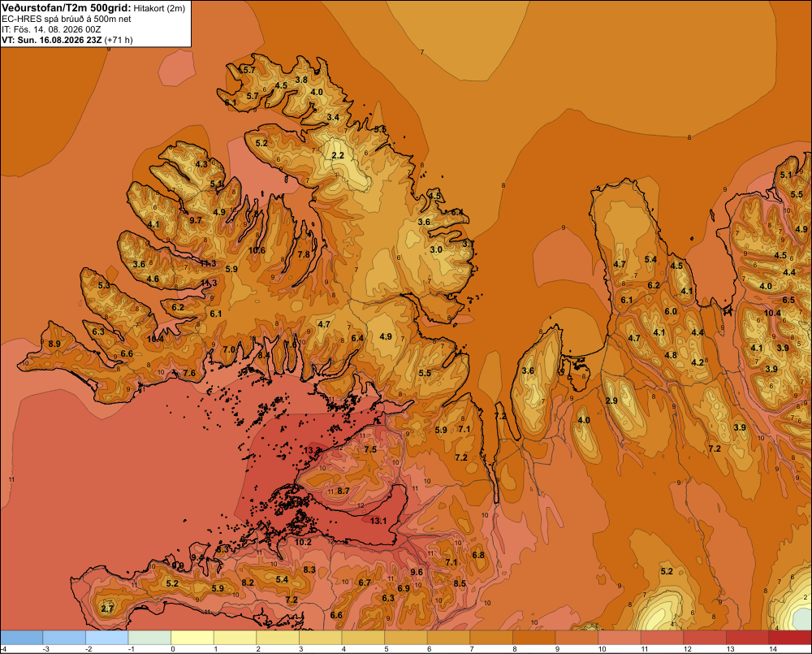Click the 10.2 temperature label

coord(304,542)
